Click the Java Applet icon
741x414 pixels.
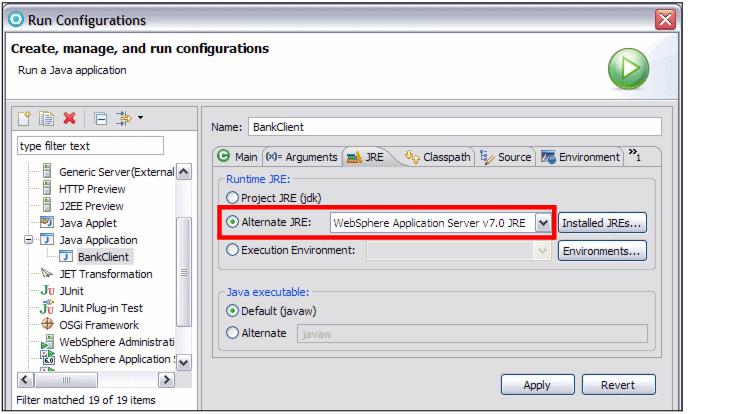(x=47, y=222)
